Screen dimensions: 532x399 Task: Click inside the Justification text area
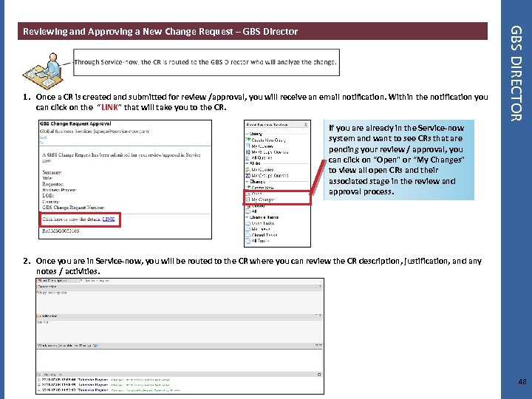point(179,331)
